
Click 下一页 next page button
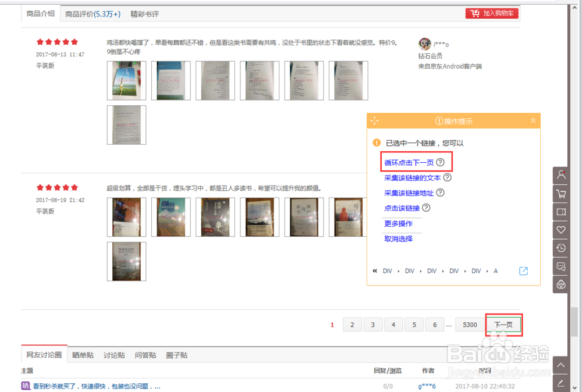pyautogui.click(x=503, y=325)
